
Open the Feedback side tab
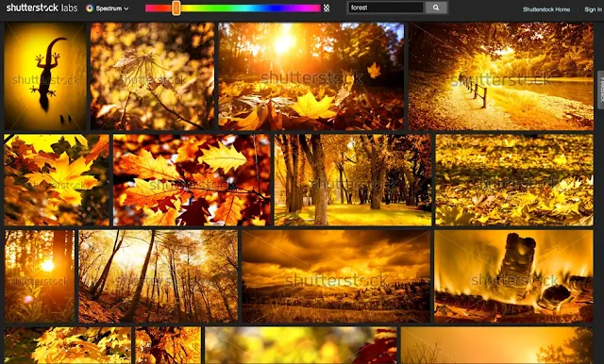click(x=600, y=90)
